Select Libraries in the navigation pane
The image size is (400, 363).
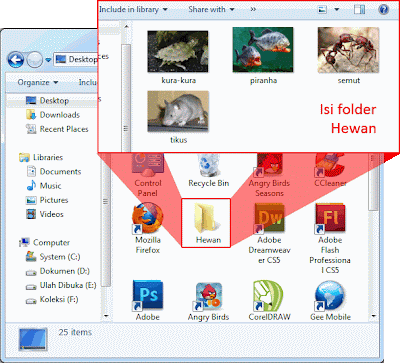coord(41,157)
